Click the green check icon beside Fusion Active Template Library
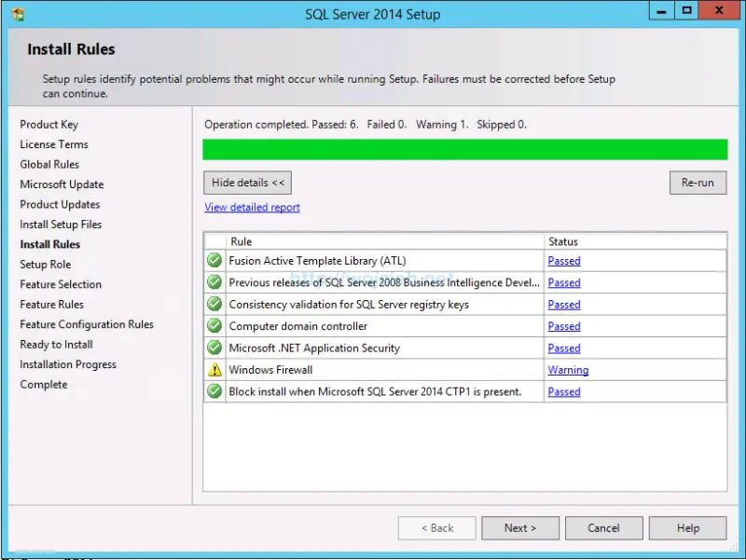 click(x=214, y=261)
